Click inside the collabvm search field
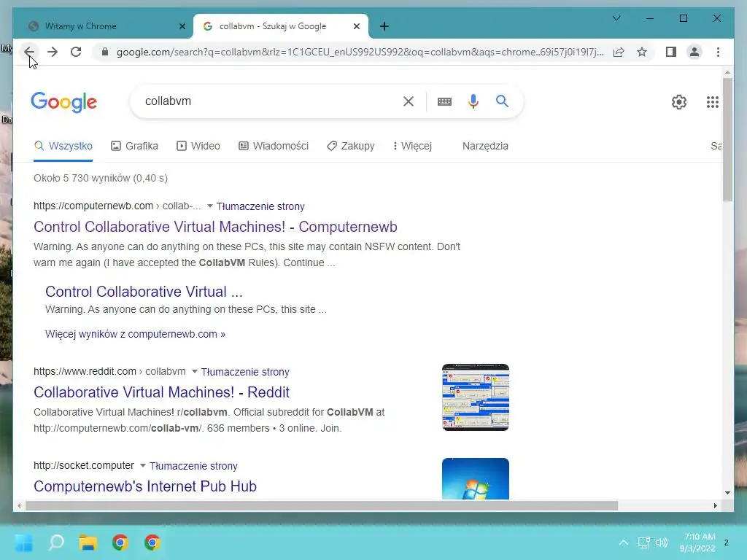Image resolution: width=747 pixels, height=560 pixels. click(x=269, y=101)
